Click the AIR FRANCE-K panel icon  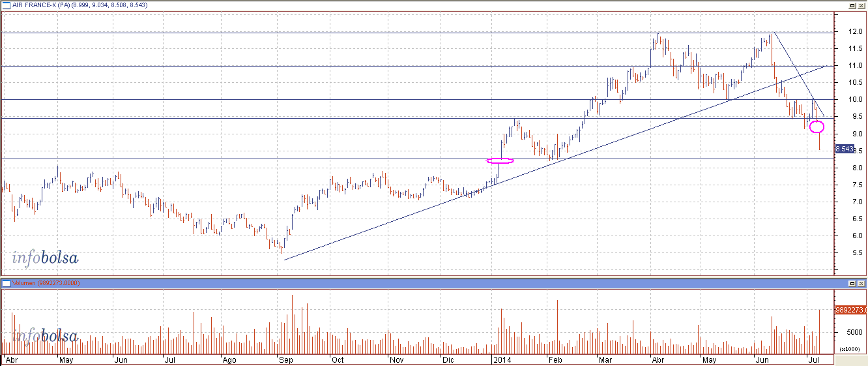[x=6, y=5]
